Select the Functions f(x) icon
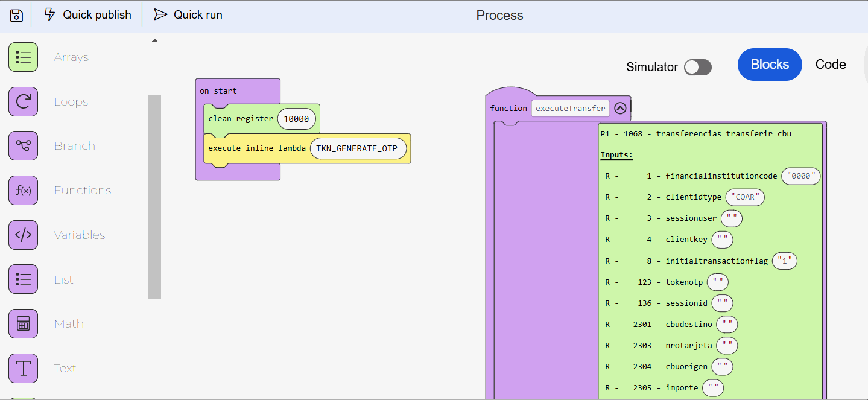This screenshot has height=400, width=868. [x=24, y=191]
